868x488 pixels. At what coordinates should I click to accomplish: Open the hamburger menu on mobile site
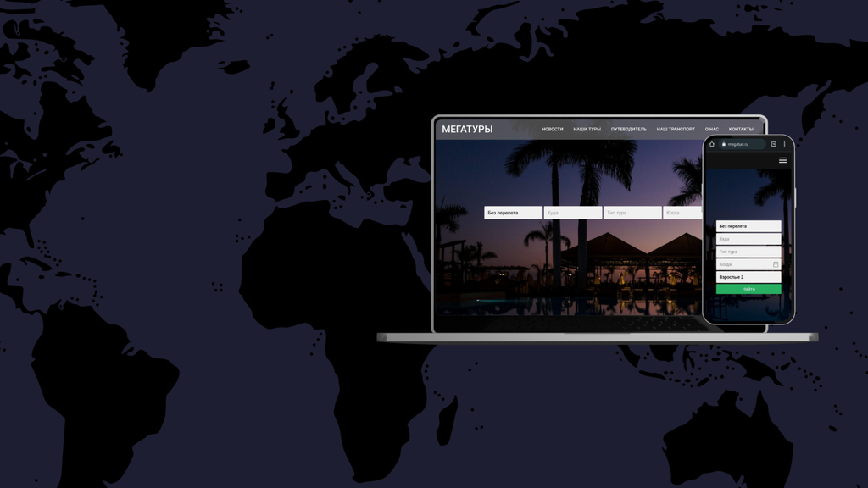[782, 160]
